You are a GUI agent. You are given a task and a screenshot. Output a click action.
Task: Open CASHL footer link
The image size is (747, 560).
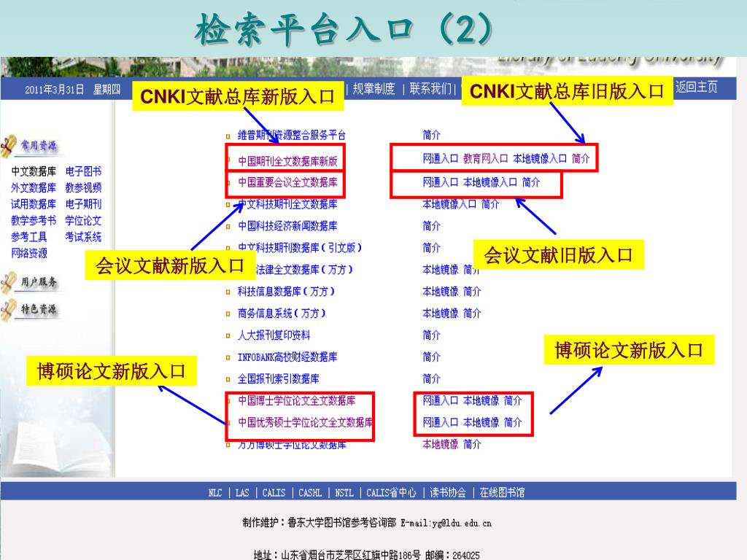(309, 493)
